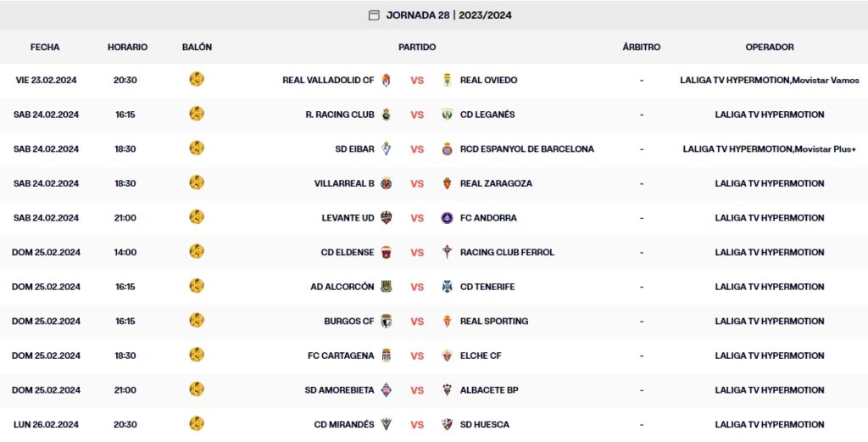The height and width of the screenshot is (442, 868).
Task: Click the FECHA column header
Action: click(x=45, y=48)
